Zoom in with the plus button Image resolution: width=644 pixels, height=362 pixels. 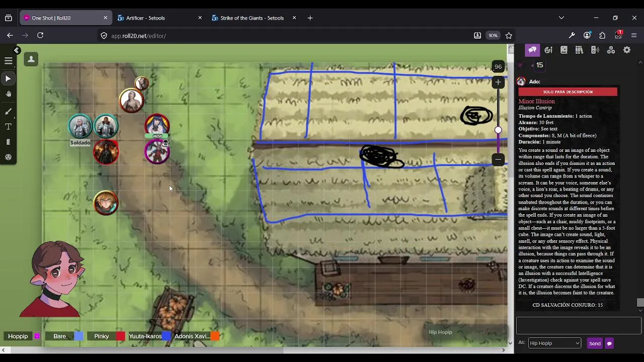[498, 82]
